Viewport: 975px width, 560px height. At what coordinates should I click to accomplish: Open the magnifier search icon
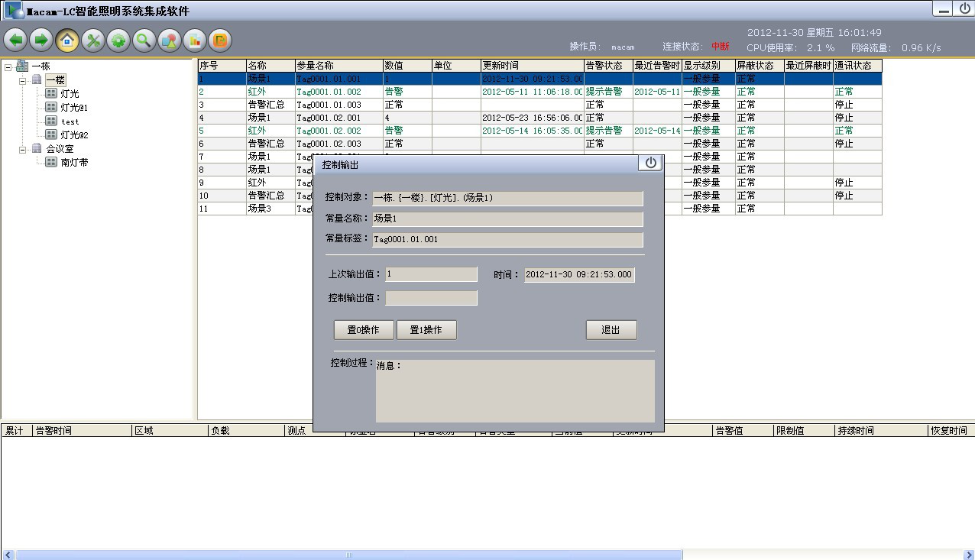coord(144,40)
